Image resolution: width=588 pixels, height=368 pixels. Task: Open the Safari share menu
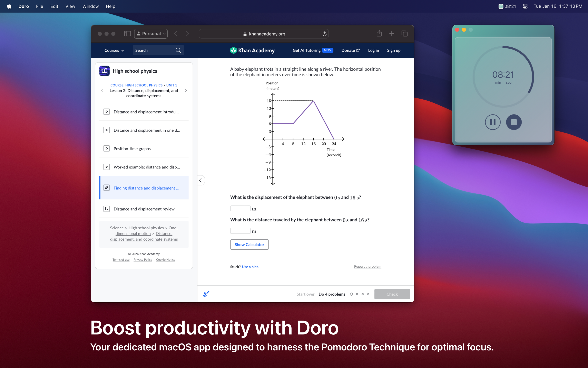coord(379,33)
